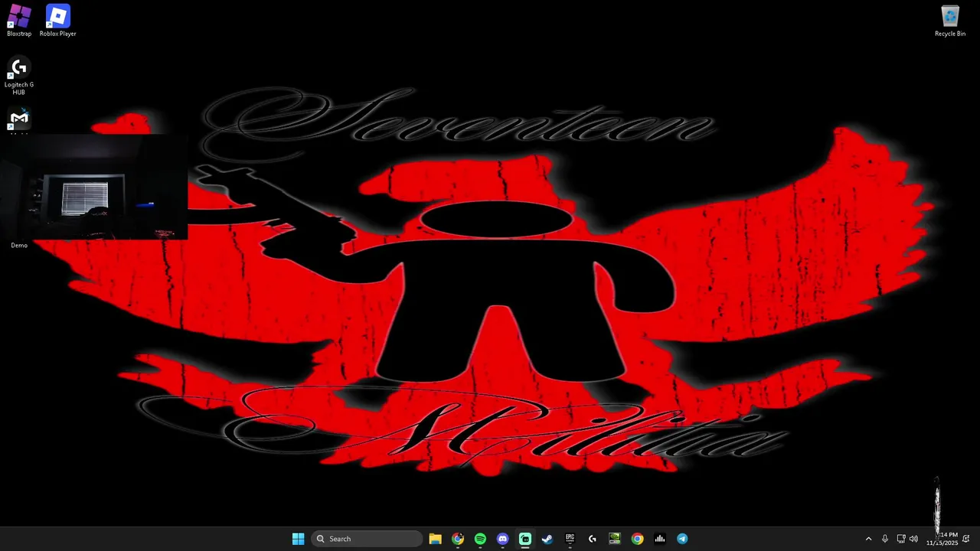
Task: Open Spotify from the taskbar
Action: [480, 539]
